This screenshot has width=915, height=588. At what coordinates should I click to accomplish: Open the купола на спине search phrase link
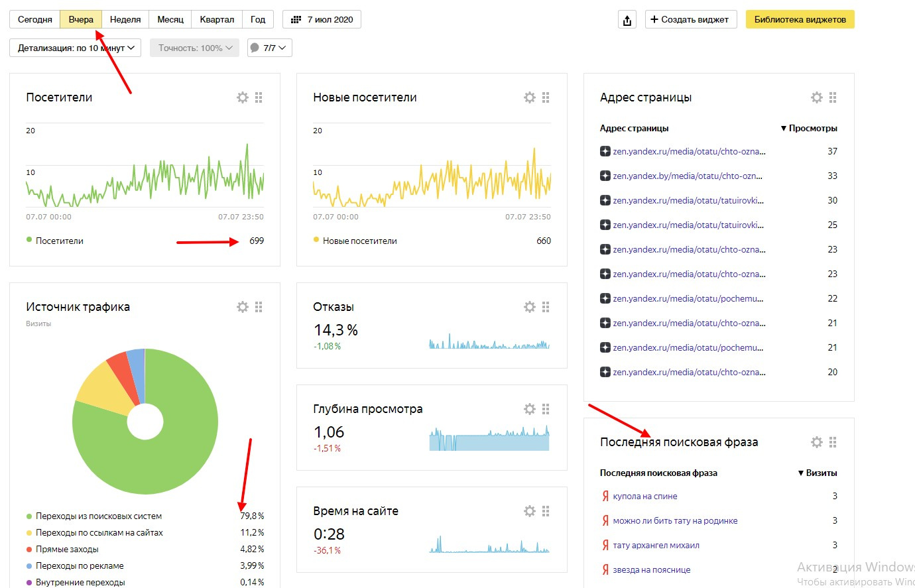pos(644,497)
